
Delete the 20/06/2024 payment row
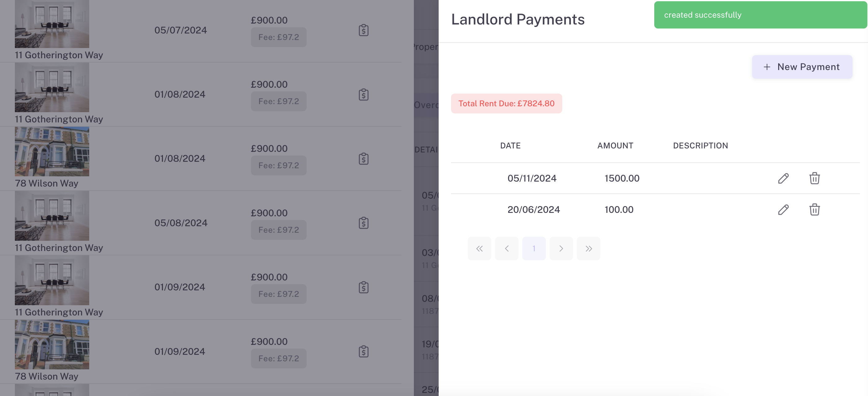pos(814,210)
